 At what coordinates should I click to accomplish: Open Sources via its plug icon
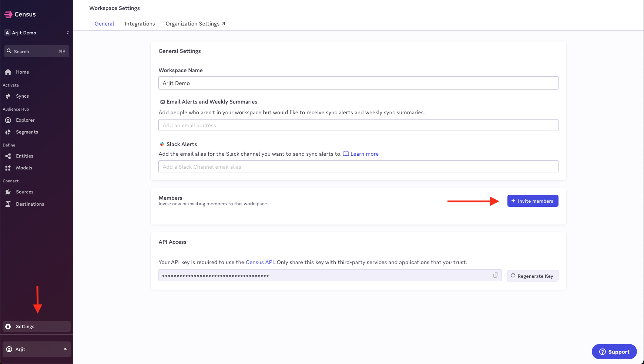[x=8, y=192]
